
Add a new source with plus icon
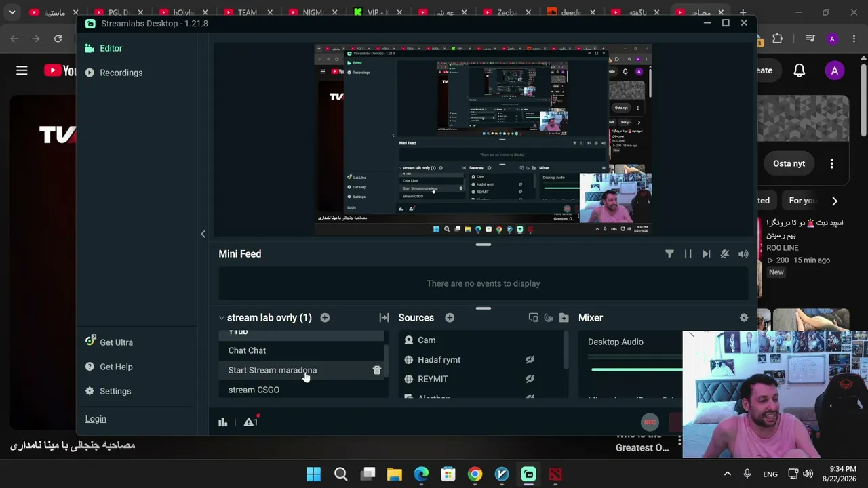pyautogui.click(x=450, y=317)
